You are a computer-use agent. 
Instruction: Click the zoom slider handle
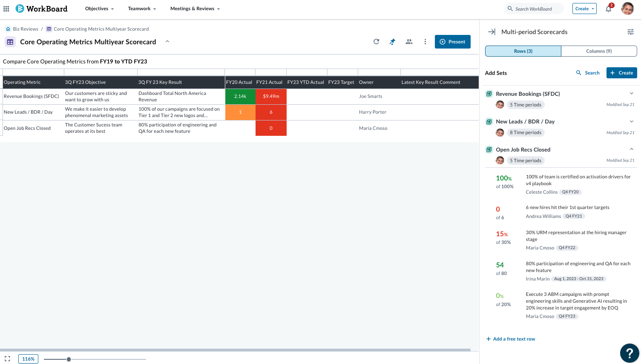[x=69, y=359]
